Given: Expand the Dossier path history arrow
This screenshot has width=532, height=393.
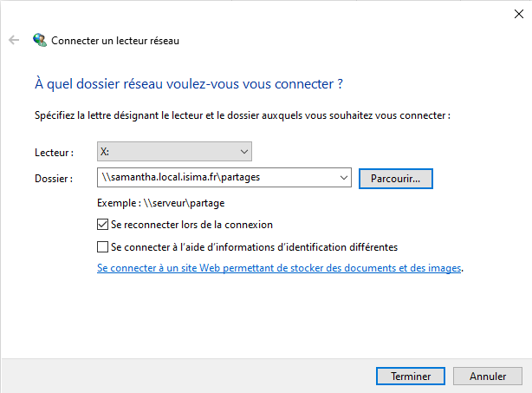Looking at the screenshot, I should click(x=343, y=177).
